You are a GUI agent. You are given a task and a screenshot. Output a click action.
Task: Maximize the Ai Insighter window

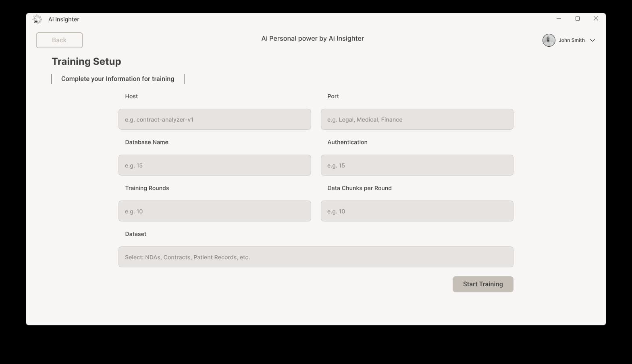tap(577, 19)
